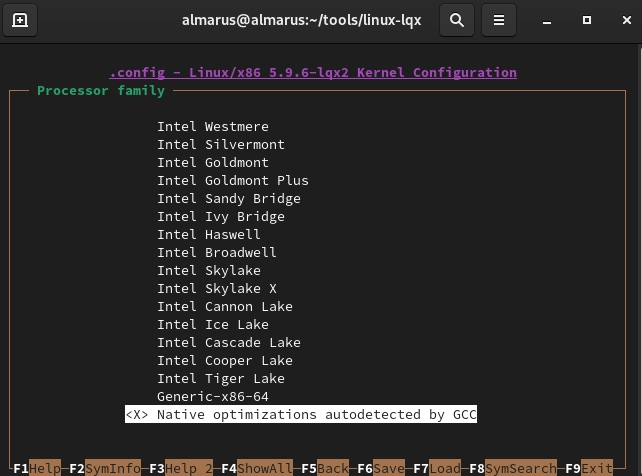Open a new terminal tab with the plus icon

pos(20,20)
